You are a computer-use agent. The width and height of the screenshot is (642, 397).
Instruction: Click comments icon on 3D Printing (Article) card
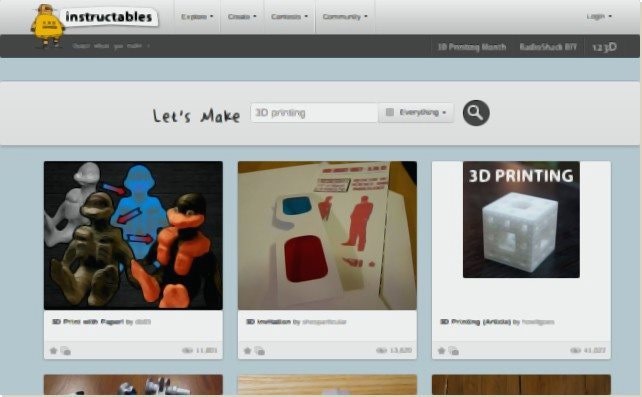(x=454, y=351)
